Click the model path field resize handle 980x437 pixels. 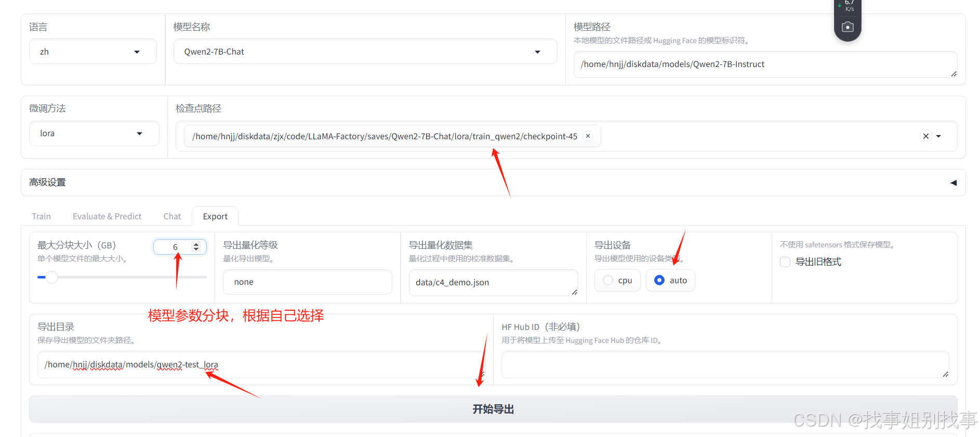(953, 74)
